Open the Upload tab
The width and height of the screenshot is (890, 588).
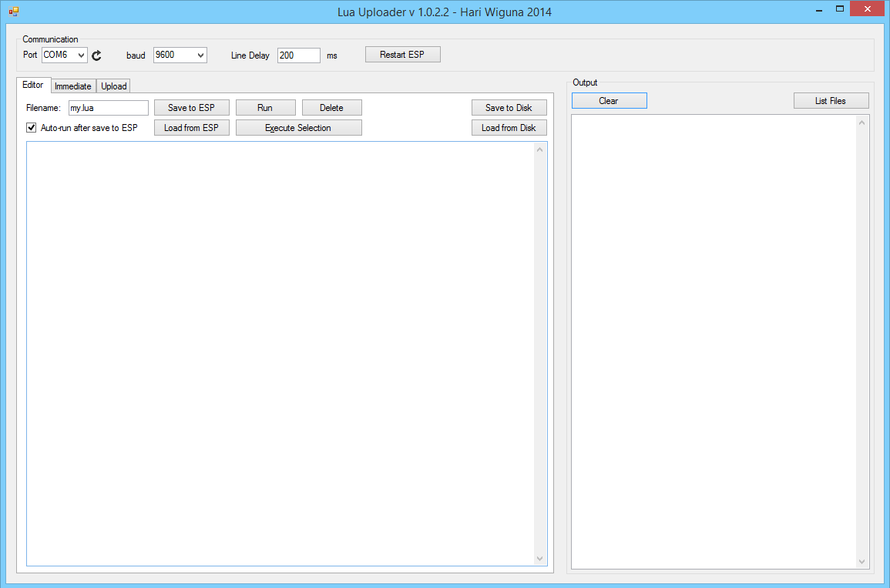[113, 86]
